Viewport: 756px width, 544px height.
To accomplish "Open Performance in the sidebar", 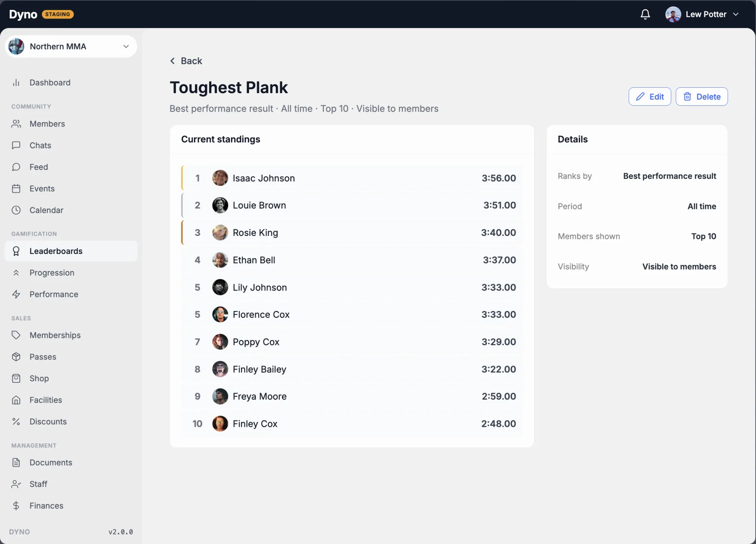I will tap(71, 294).
